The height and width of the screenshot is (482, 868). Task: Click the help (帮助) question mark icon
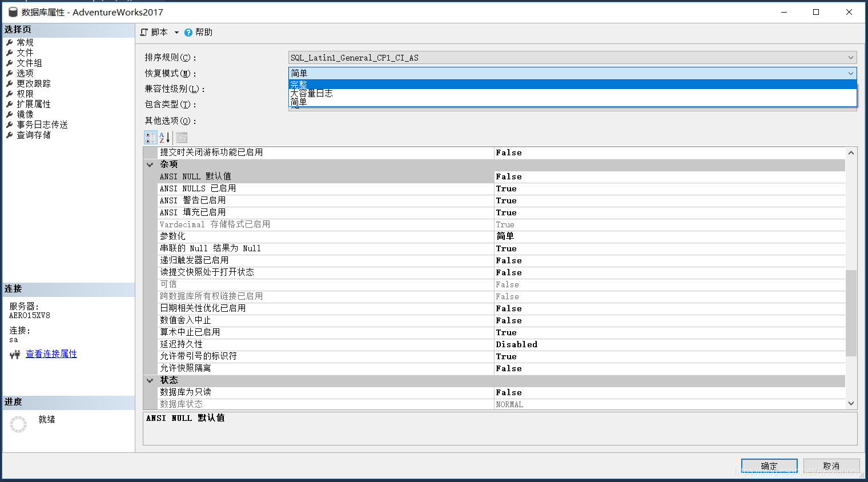pyautogui.click(x=188, y=33)
